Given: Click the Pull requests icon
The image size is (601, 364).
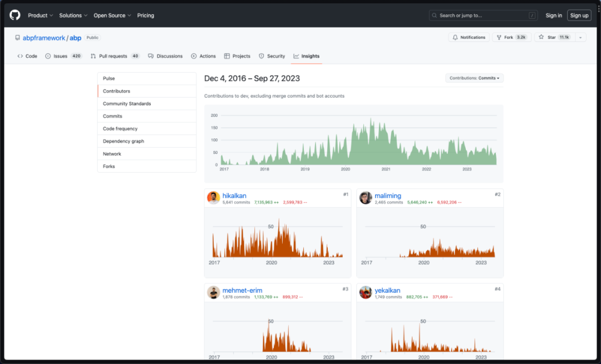Looking at the screenshot, I should (93, 56).
